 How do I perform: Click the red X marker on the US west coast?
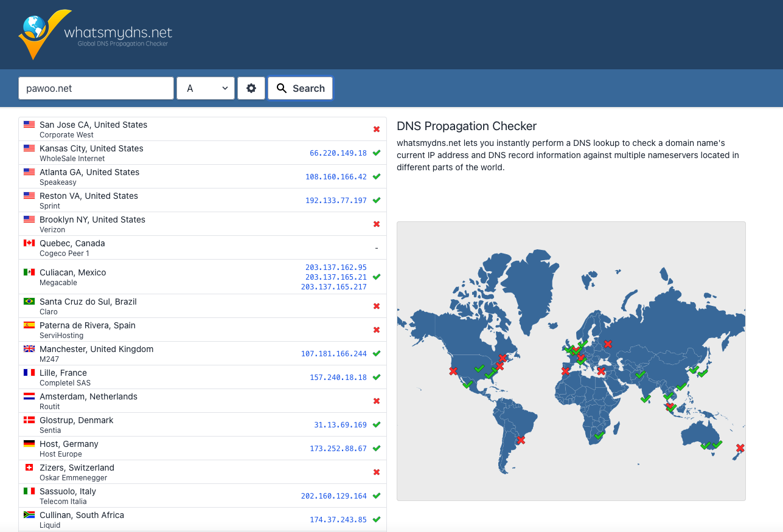[453, 371]
